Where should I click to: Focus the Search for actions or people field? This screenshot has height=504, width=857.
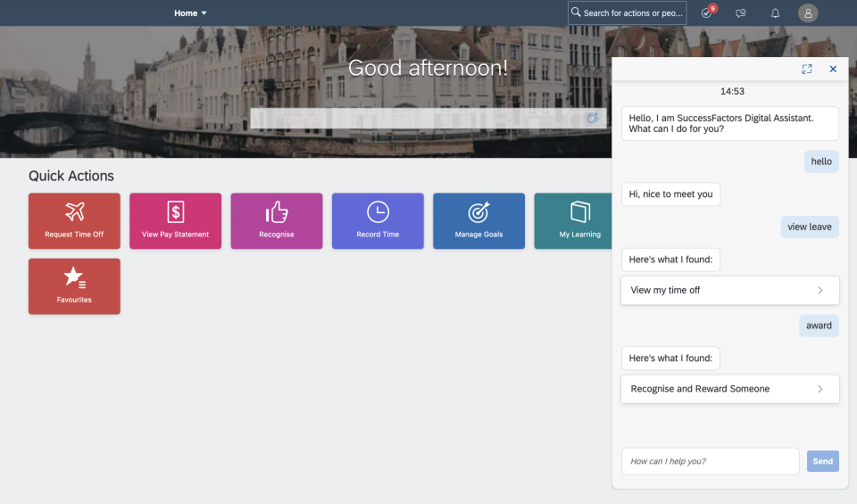point(627,12)
